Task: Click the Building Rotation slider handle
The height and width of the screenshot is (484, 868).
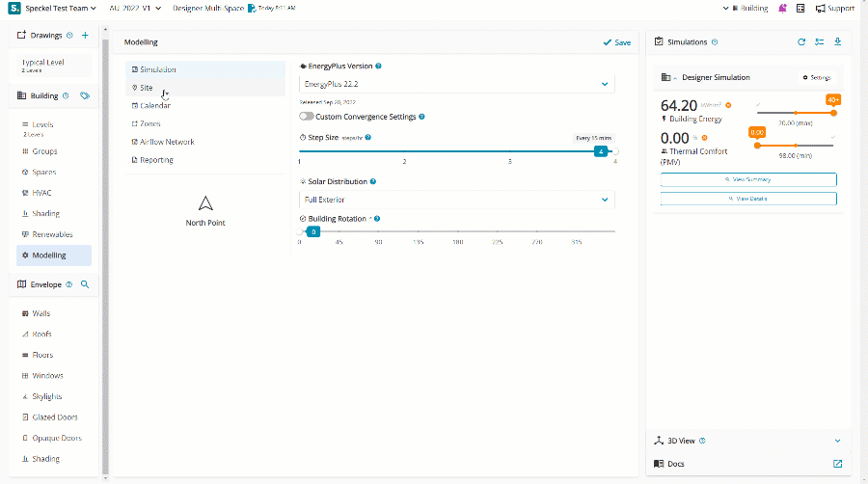Action: click(312, 232)
